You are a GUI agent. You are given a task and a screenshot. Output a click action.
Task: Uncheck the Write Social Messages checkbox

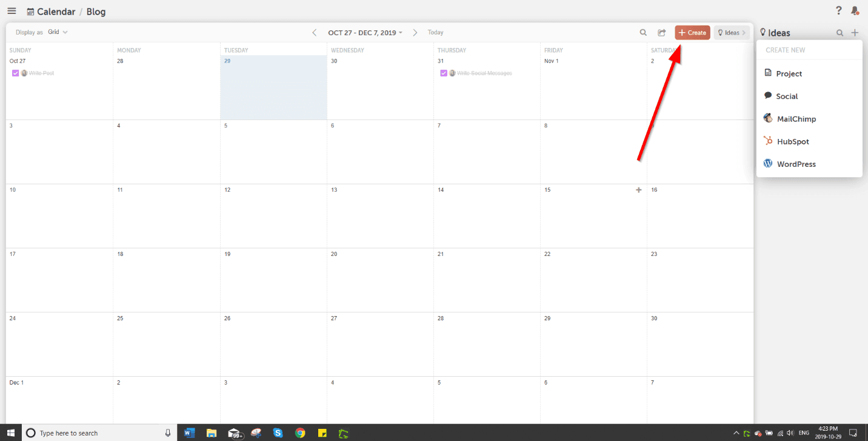(444, 73)
